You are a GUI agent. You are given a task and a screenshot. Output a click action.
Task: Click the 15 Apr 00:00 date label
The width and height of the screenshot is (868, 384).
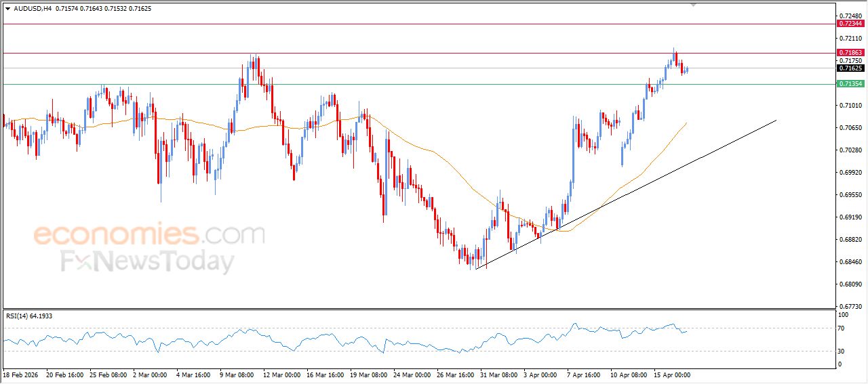click(671, 374)
